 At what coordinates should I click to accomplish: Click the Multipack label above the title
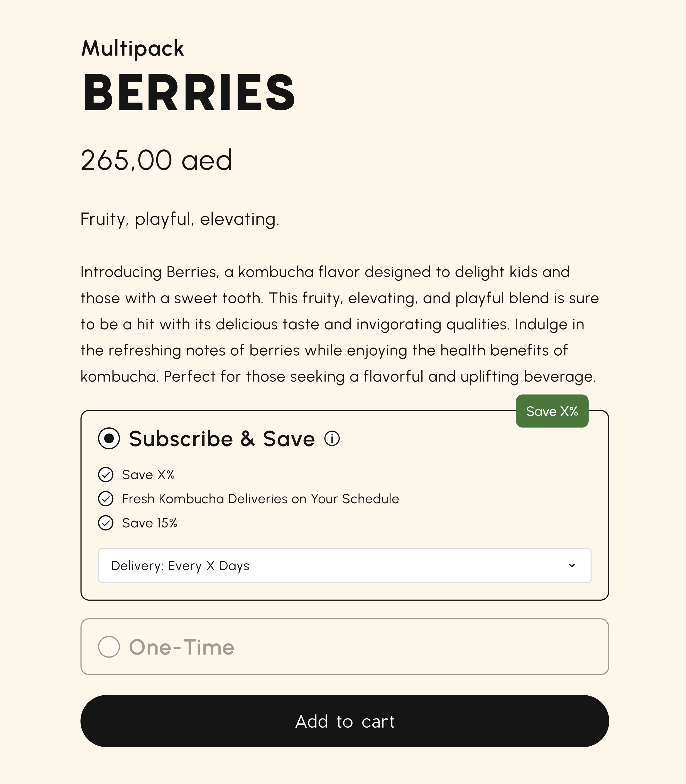tap(133, 49)
